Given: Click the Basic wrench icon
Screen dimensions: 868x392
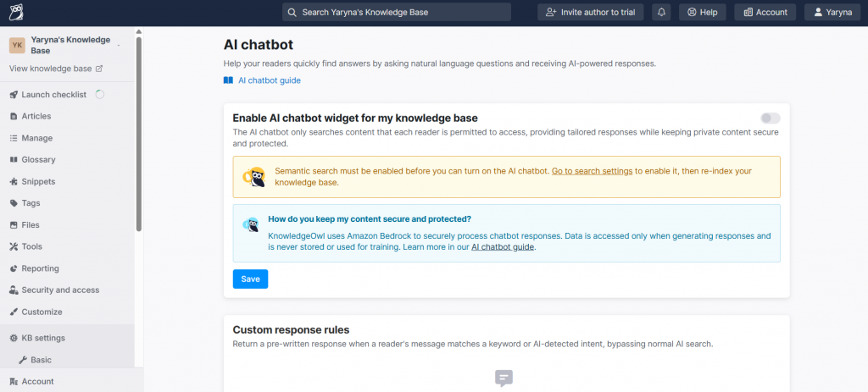Looking at the screenshot, I should 23,360.
